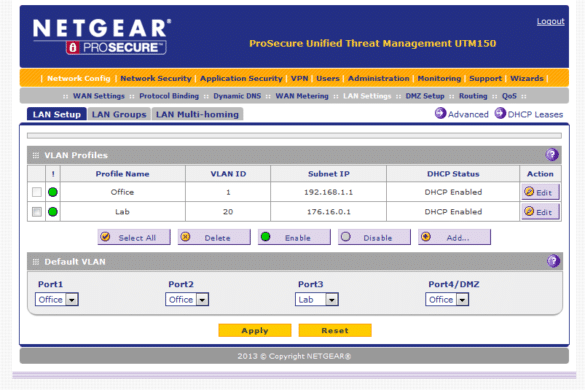Click the DHCP Leases arrow icon
This screenshot has width=585, height=390.
tap(500, 113)
